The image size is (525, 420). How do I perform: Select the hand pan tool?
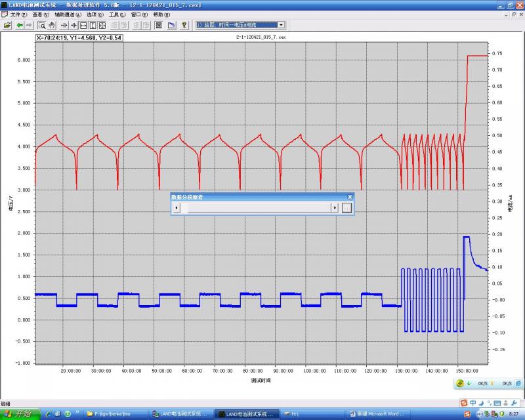pos(51,25)
